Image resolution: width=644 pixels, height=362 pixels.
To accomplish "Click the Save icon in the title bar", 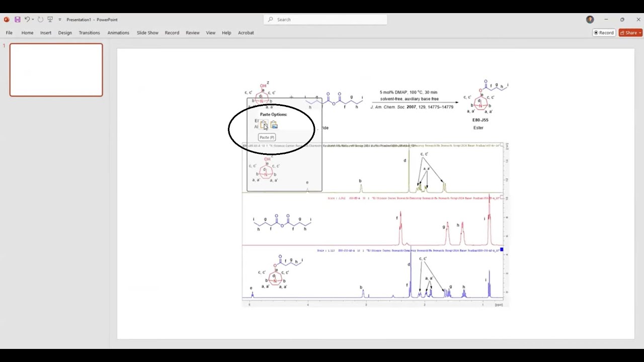I will pos(17,20).
